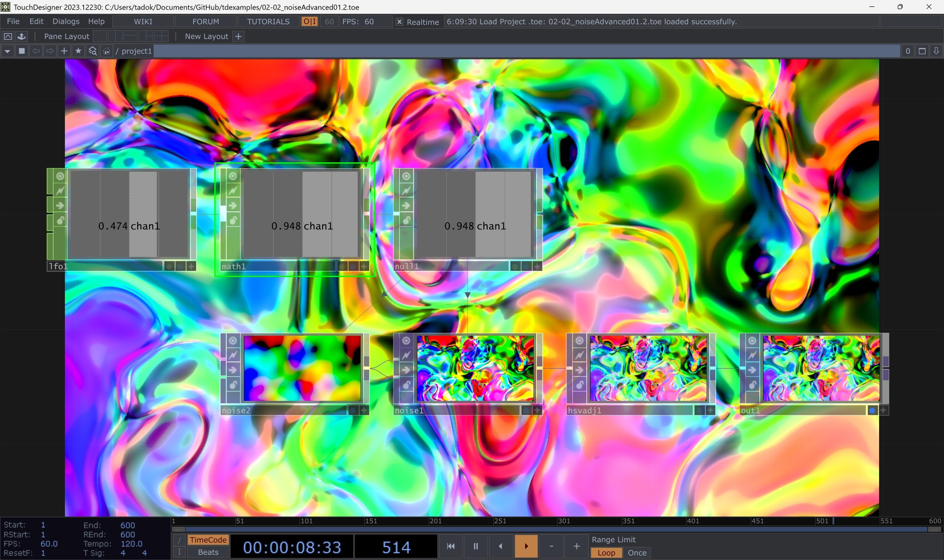Open the Edit menu
Image resolution: width=944 pixels, height=560 pixels.
tap(36, 21)
